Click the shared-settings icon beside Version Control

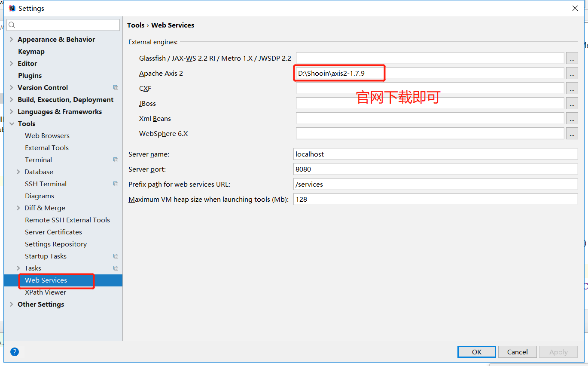(116, 87)
